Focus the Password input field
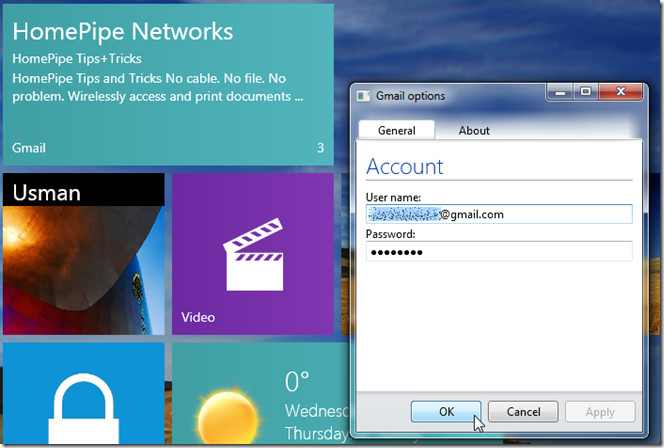Viewport: 664px width, 448px height. (x=499, y=252)
